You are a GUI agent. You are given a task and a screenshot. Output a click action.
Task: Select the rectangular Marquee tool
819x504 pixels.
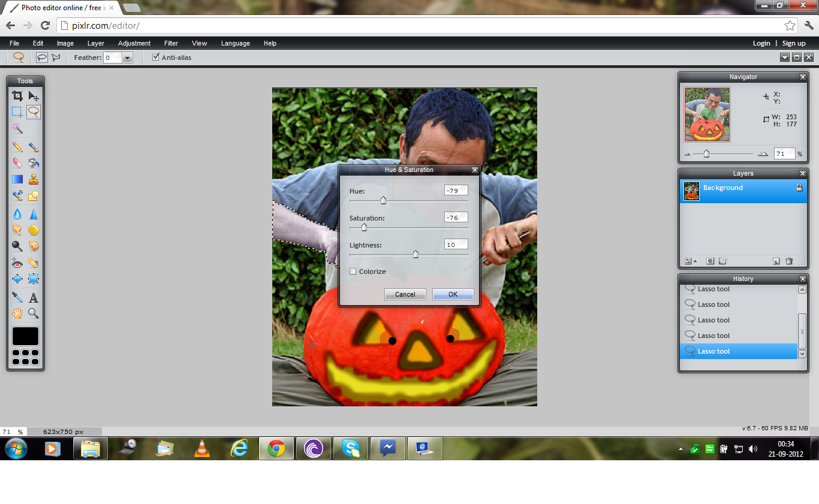tap(17, 112)
